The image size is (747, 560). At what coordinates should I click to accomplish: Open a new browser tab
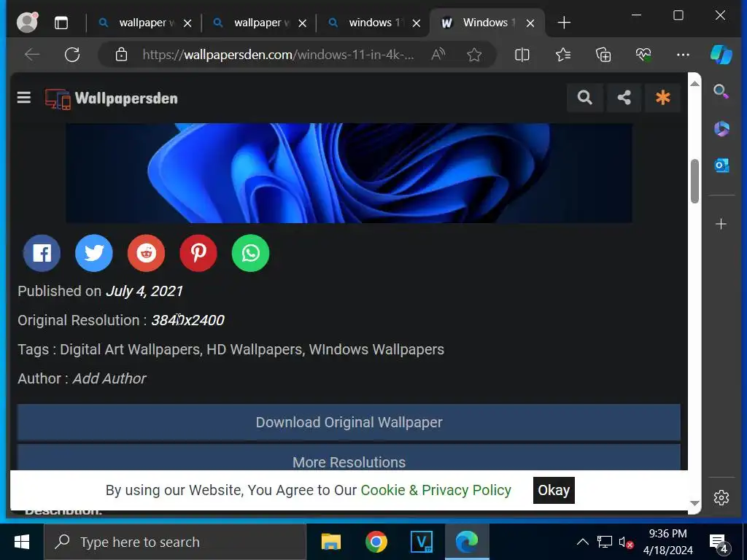click(x=564, y=23)
